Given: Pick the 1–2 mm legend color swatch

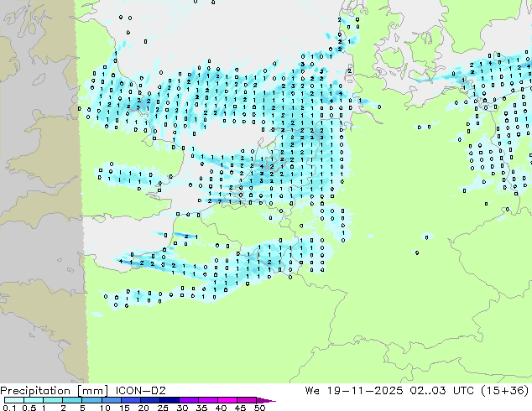Looking at the screenshot, I should coord(53,400).
